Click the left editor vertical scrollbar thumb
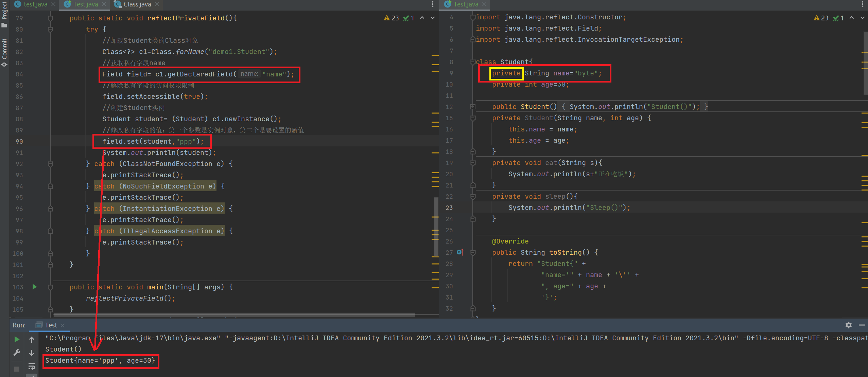The width and height of the screenshot is (868, 377). [x=436, y=227]
